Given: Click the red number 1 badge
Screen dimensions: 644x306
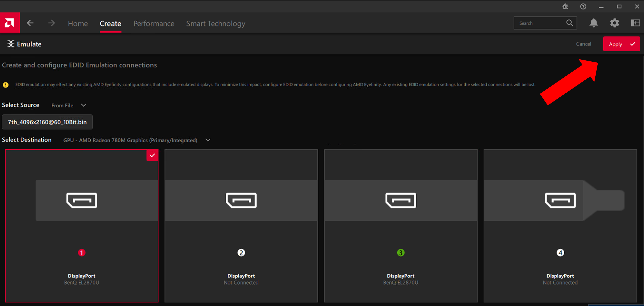Looking at the screenshot, I should point(82,253).
